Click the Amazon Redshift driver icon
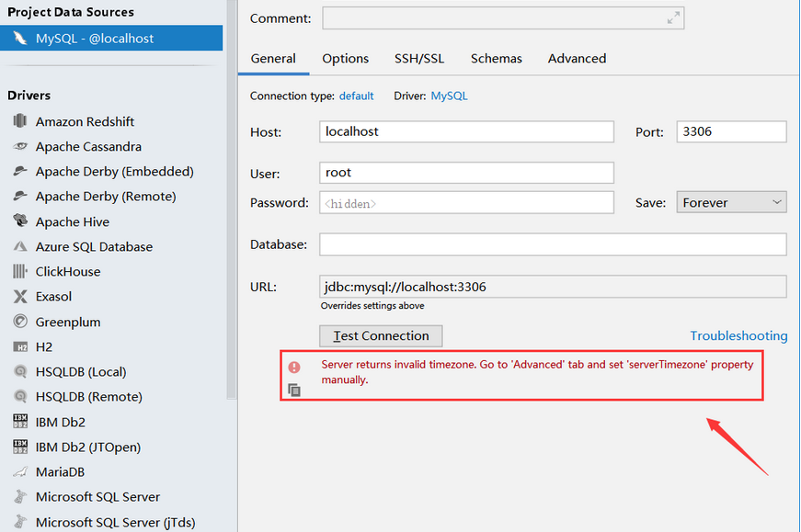 tap(20, 121)
